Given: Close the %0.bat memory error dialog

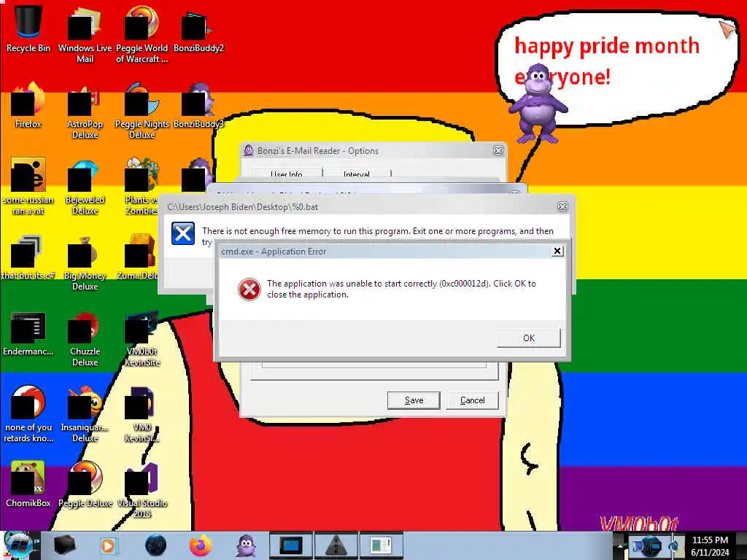Looking at the screenshot, I should click(562, 206).
